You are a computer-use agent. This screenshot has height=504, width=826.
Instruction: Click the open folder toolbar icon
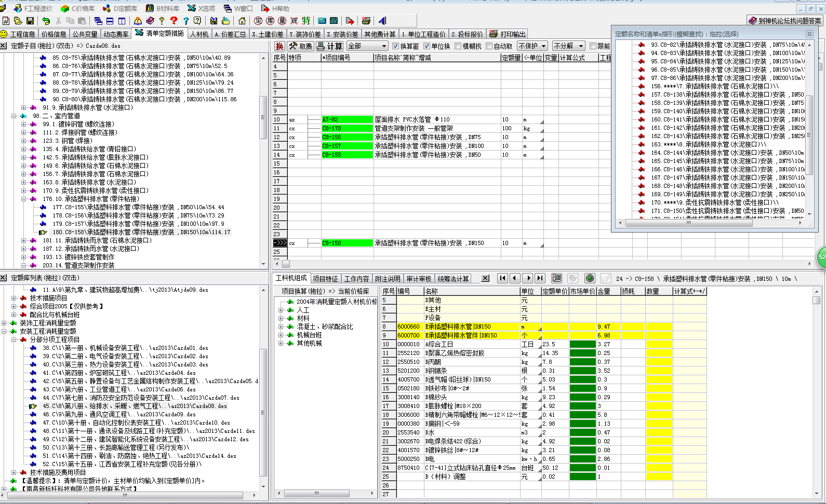[x=18, y=21]
